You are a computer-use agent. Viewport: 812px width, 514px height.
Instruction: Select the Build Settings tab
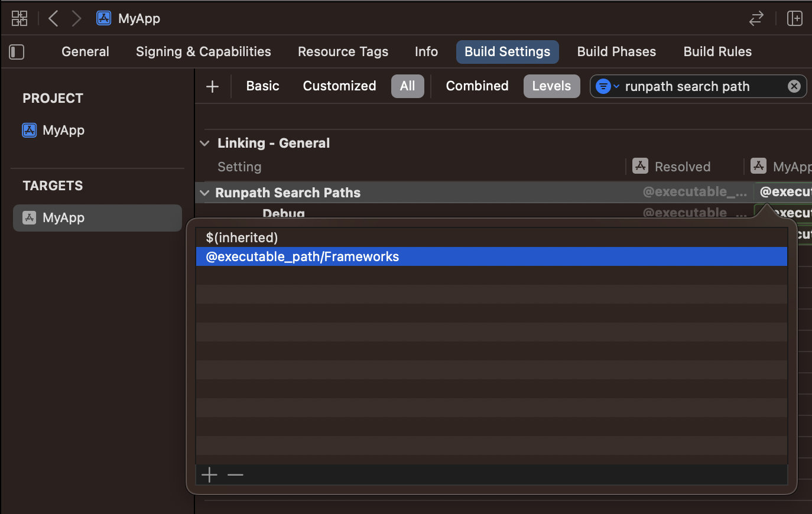point(508,52)
